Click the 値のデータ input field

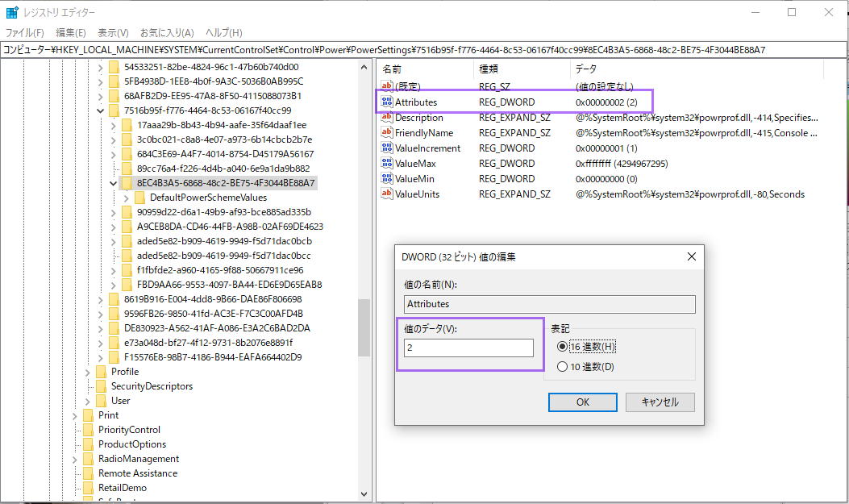click(x=468, y=348)
